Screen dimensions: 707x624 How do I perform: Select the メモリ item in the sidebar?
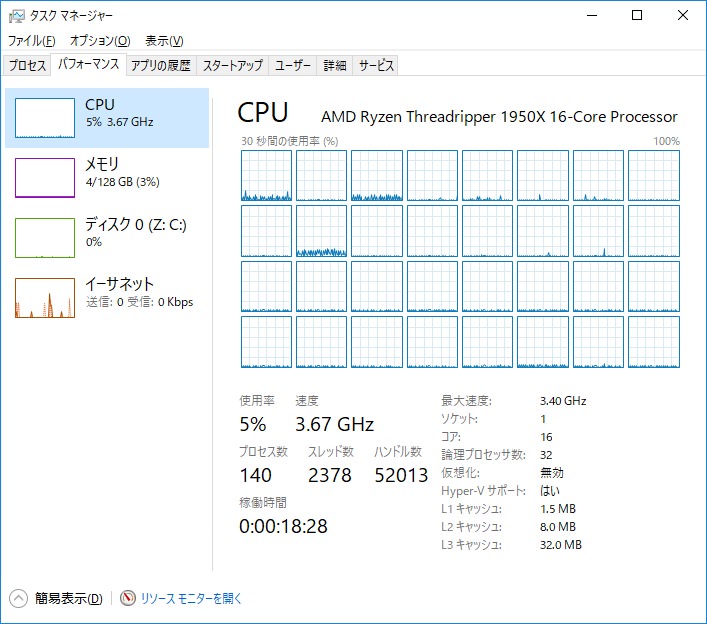coord(107,178)
